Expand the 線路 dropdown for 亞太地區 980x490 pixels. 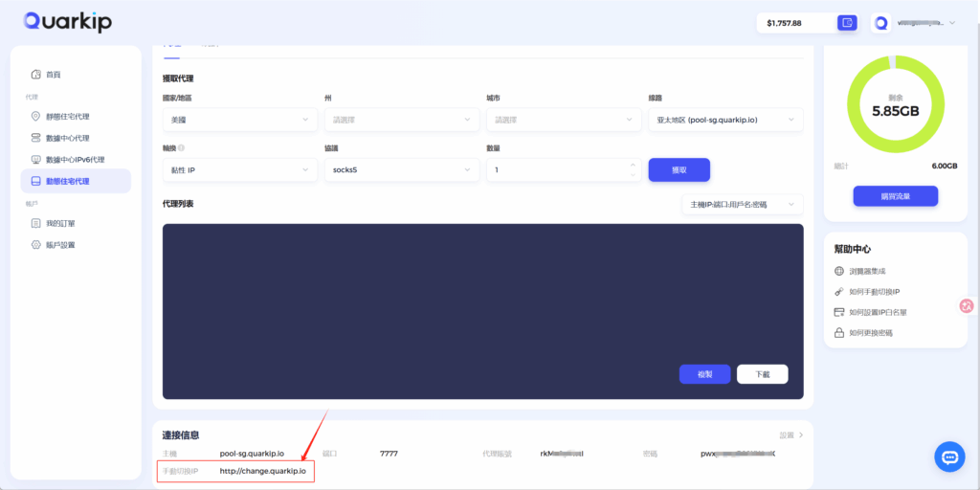coord(724,120)
